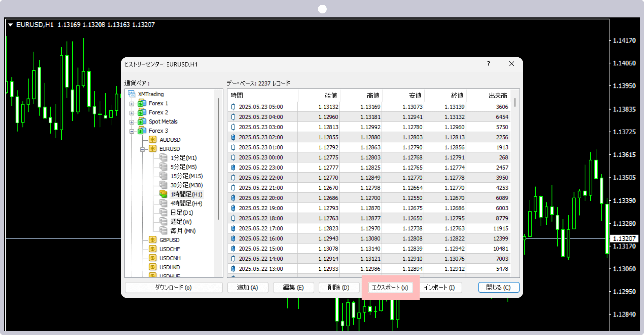Viewport: 644px width, 335px height.
Task: Open the EURUSD,H1 chart menu triangle
Action: pos(10,24)
